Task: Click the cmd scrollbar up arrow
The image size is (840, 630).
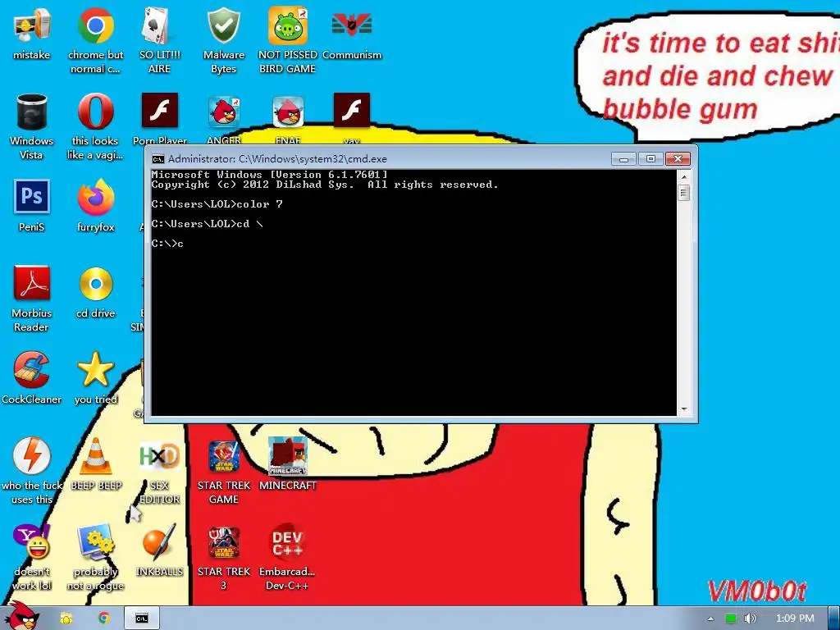Action: click(x=683, y=176)
